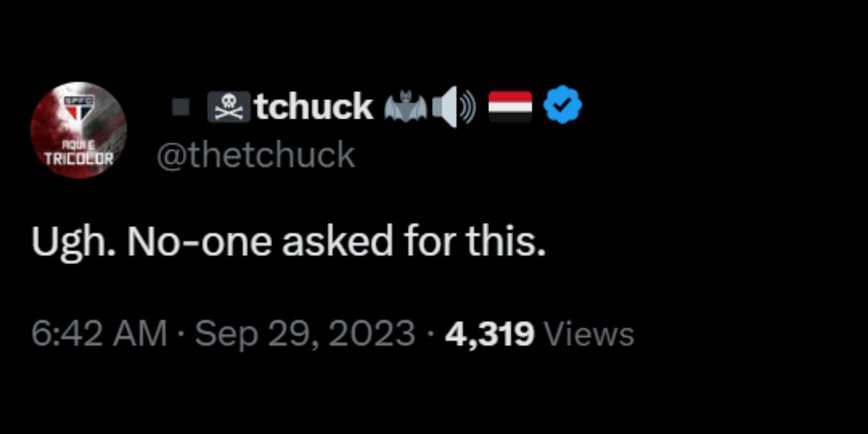Open the tchuck display name link
Image resolution: width=868 pixels, height=434 pixels.
[x=314, y=107]
